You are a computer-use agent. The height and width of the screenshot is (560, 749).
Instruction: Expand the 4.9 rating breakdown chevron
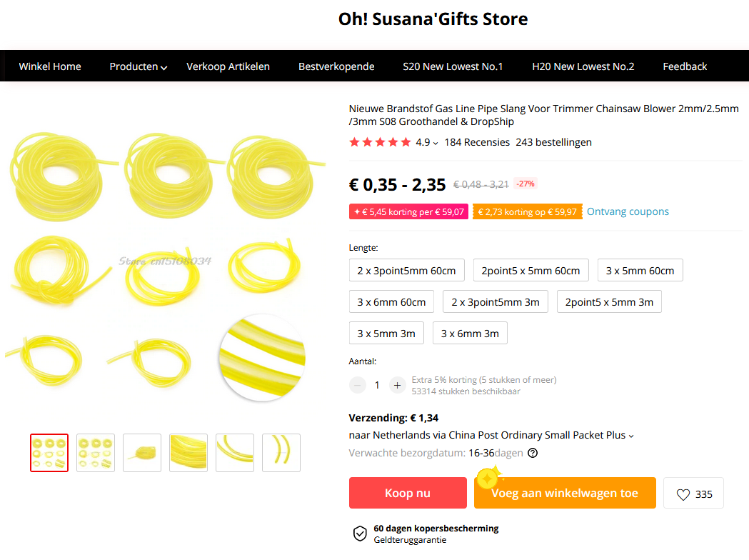coord(436,144)
